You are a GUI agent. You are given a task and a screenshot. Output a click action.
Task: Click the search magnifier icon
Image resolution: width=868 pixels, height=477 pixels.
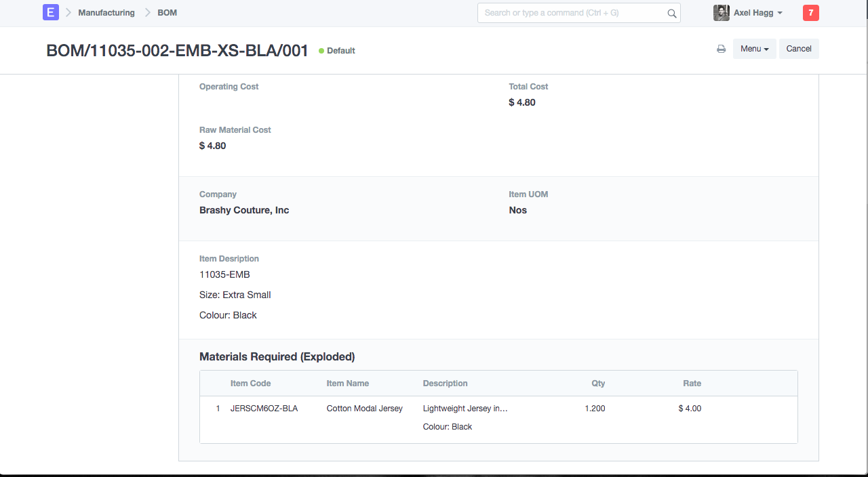coord(672,13)
